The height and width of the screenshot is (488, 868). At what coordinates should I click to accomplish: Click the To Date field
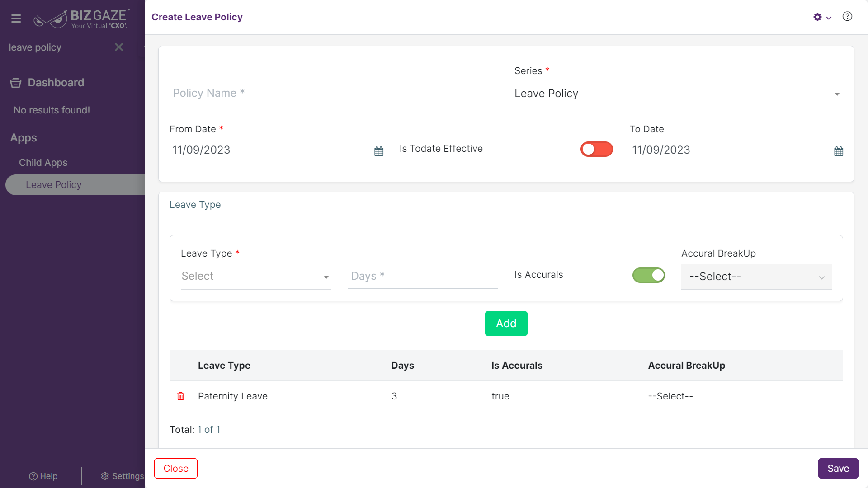(x=731, y=150)
